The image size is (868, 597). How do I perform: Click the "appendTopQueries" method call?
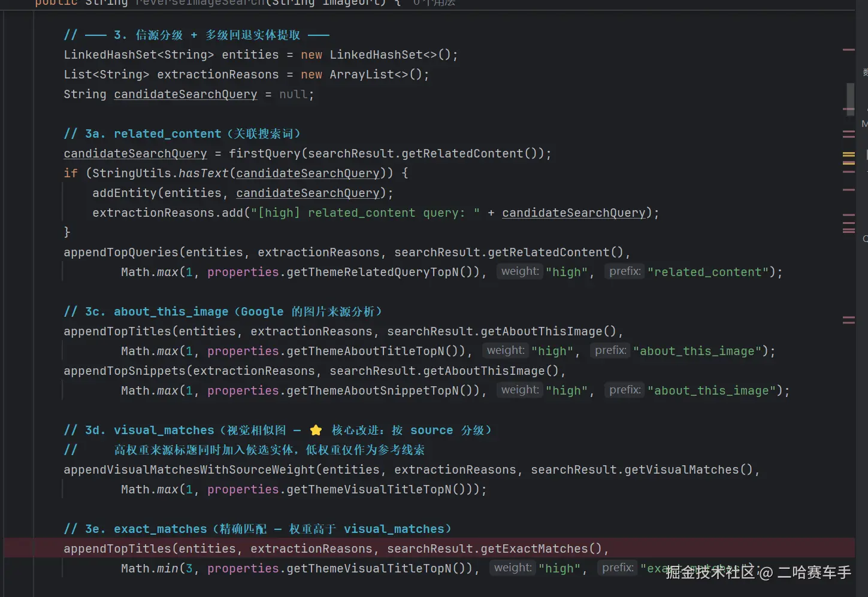point(121,252)
